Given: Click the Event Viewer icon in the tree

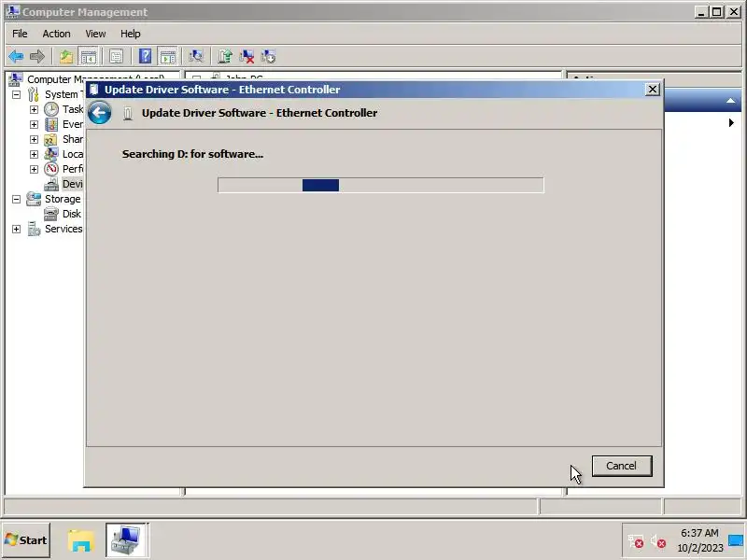Looking at the screenshot, I should tap(51, 124).
